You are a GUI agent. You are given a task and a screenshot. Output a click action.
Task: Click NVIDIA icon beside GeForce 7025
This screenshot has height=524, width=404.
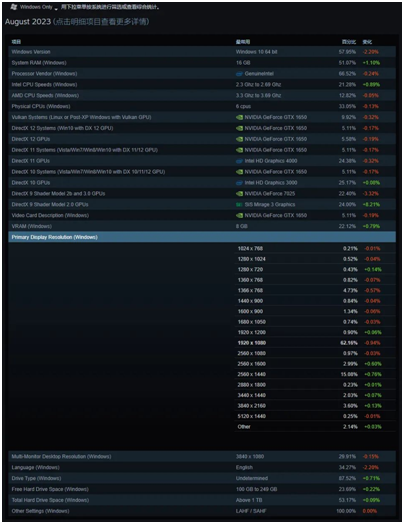[x=239, y=193]
